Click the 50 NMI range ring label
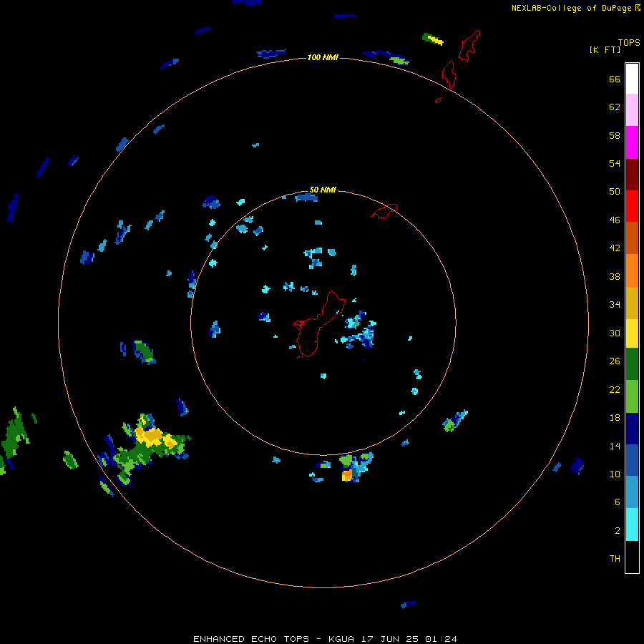The image size is (644, 644). tap(323, 190)
